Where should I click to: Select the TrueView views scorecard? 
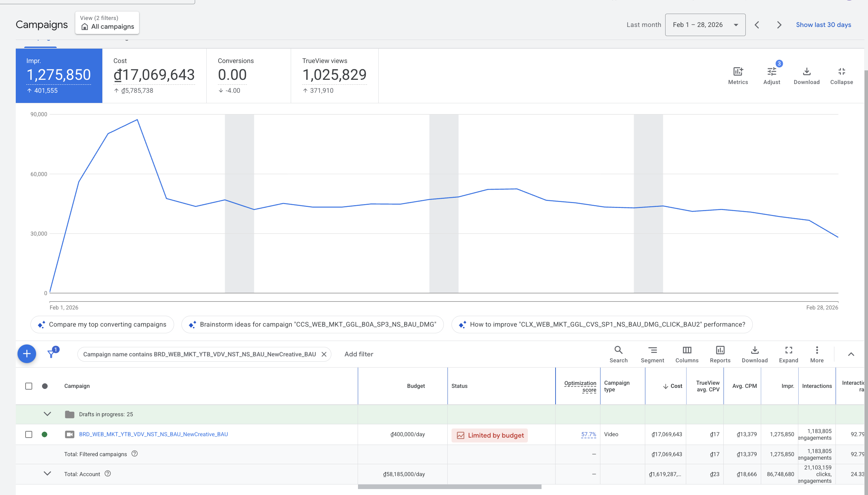click(x=334, y=75)
